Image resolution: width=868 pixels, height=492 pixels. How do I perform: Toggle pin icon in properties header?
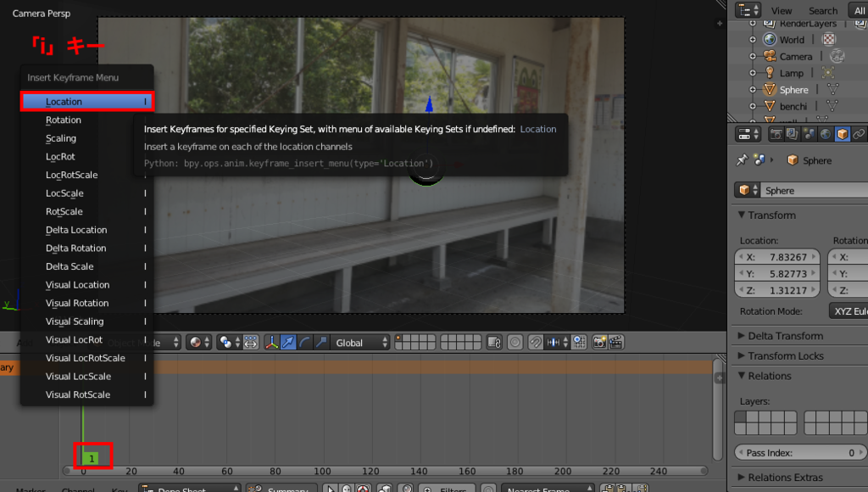pyautogui.click(x=742, y=160)
